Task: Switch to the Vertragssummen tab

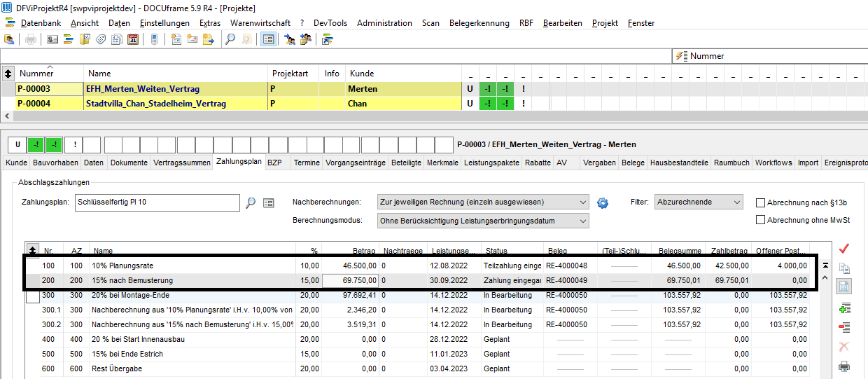Action: [x=182, y=163]
